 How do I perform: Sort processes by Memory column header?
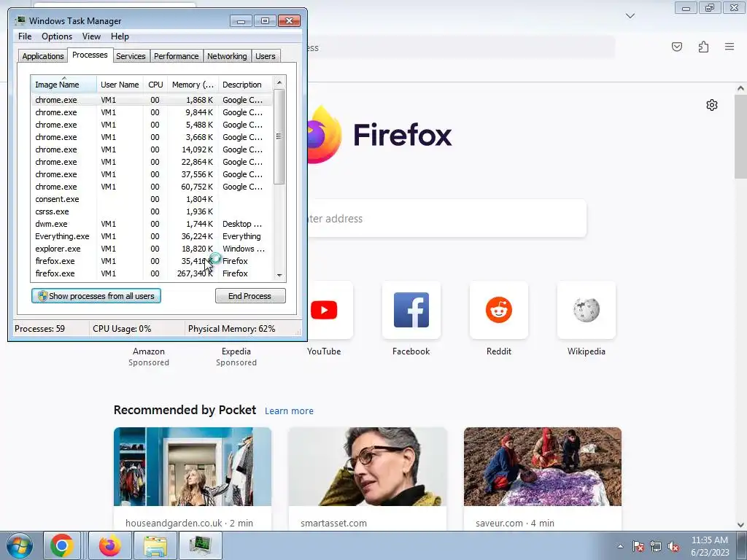pos(193,85)
